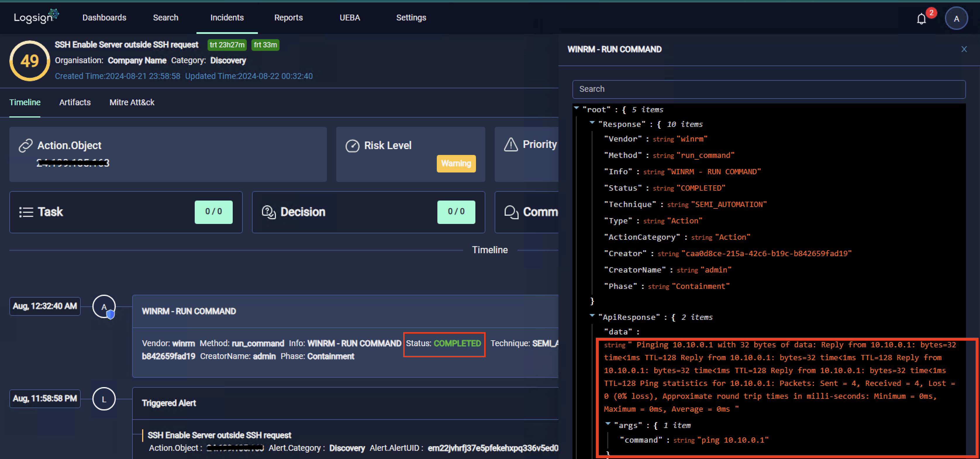
Task: Open the Mitre Att&ck tab
Action: [132, 102]
